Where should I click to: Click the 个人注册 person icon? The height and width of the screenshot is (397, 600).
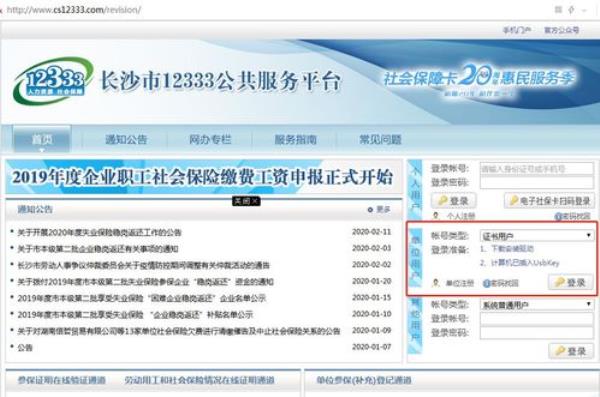coord(435,216)
